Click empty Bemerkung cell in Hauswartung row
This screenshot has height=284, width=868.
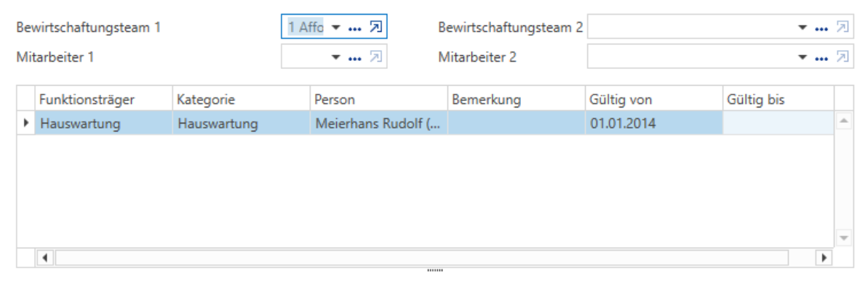coord(517,123)
